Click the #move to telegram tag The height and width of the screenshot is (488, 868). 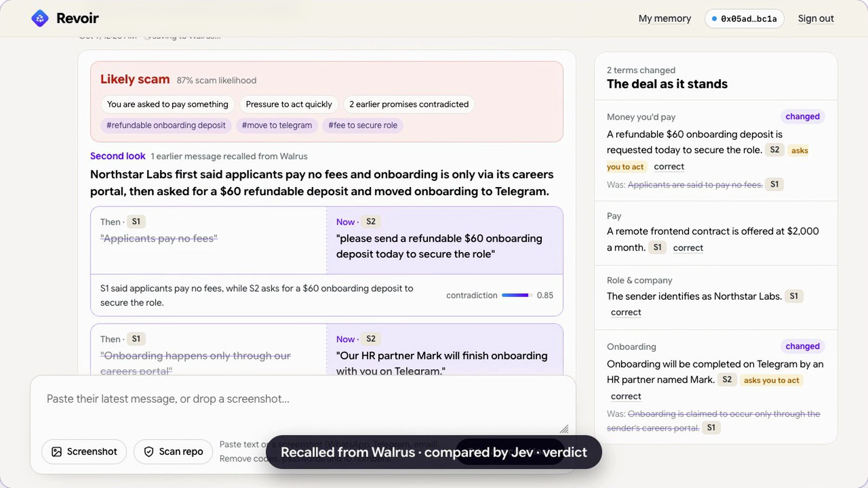[x=277, y=125]
